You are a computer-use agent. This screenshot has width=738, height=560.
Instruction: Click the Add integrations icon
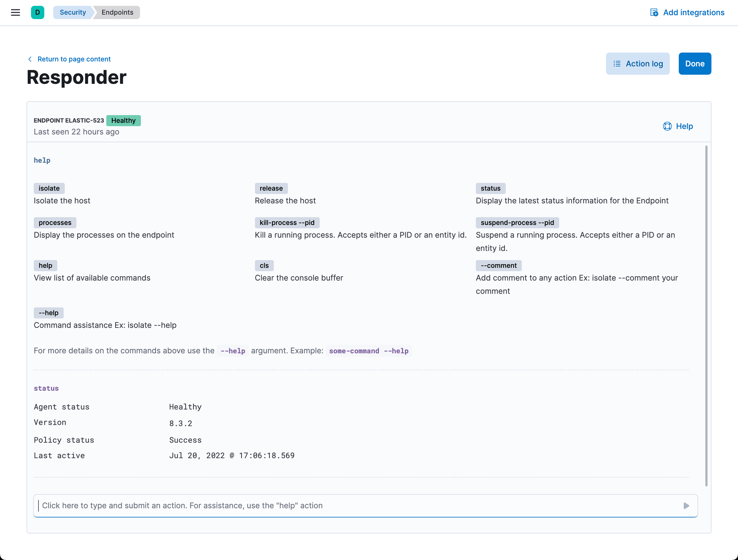(654, 12)
